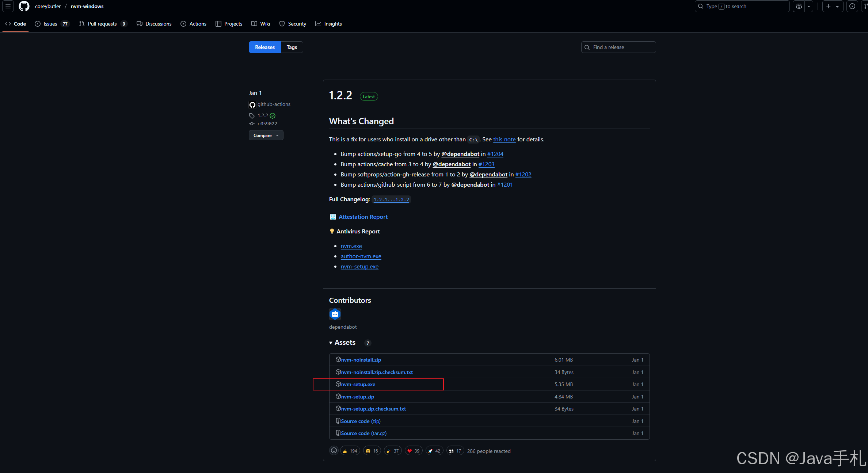Expand the plus Create new dropdown
This screenshot has height=473, width=868.
(832, 6)
